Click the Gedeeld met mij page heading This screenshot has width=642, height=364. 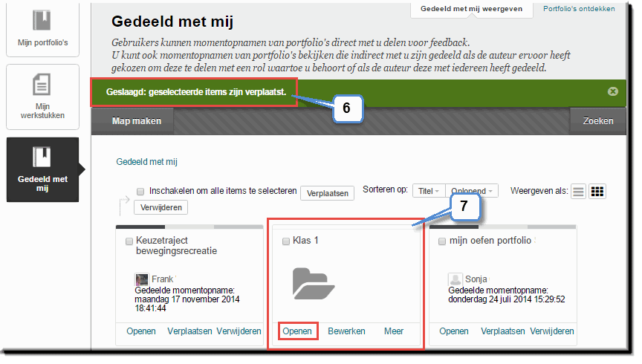click(x=172, y=22)
